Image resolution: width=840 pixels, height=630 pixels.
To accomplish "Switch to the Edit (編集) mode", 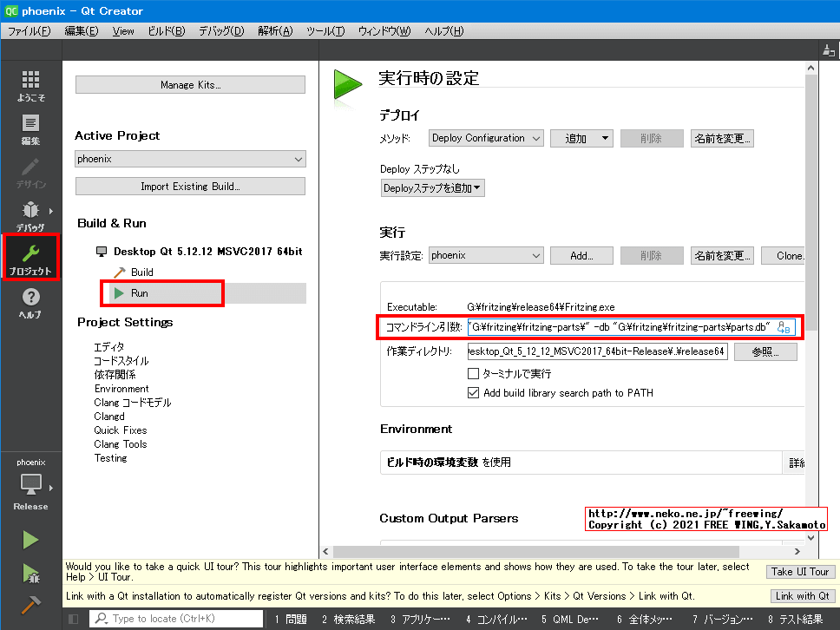I will [x=30, y=129].
